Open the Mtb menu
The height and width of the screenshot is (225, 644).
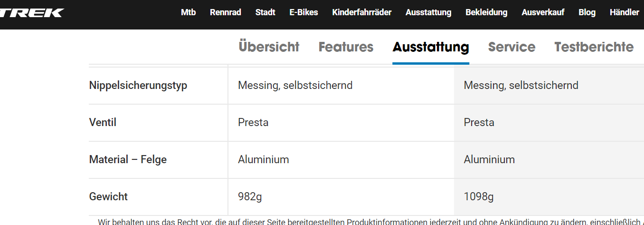[188, 12]
